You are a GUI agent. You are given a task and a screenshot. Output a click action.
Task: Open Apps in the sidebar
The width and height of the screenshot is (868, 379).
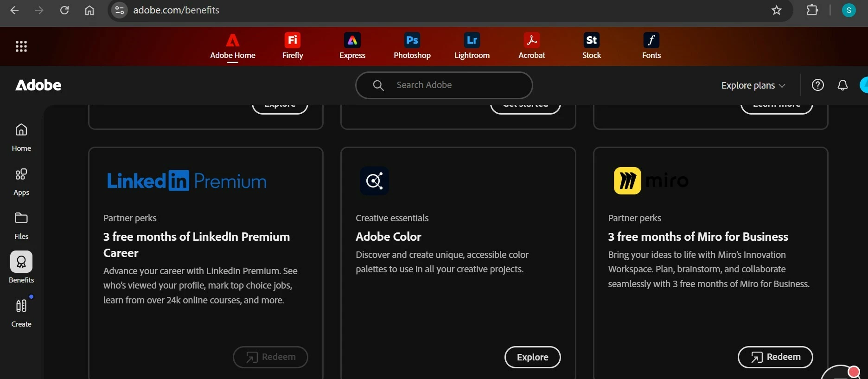coord(21,182)
